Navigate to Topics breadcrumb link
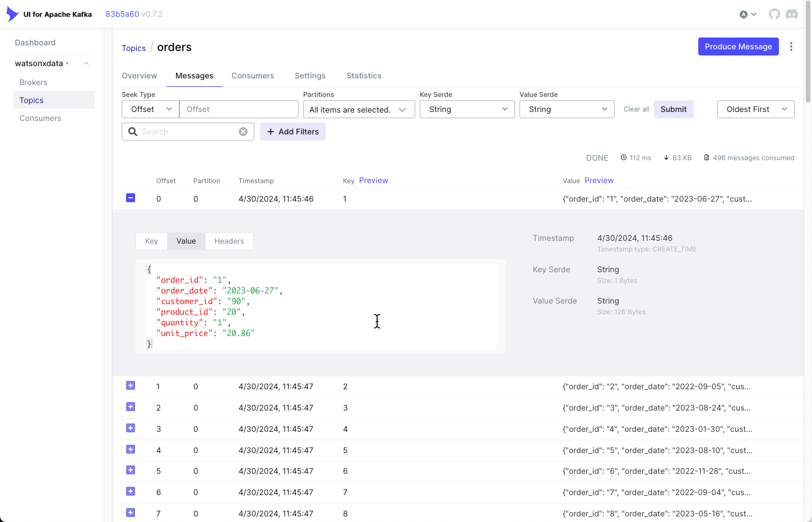The width and height of the screenshot is (812, 522). 133,48
